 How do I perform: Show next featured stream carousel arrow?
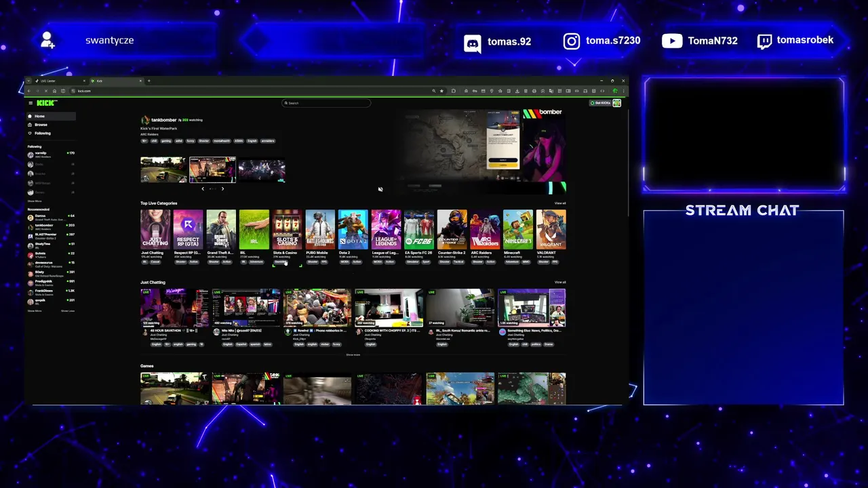222,188
